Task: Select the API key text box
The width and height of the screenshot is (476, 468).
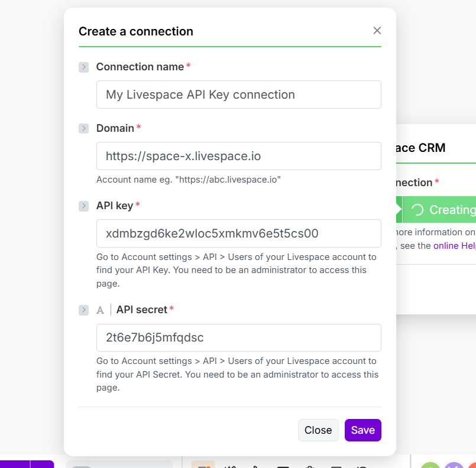Action: click(x=238, y=233)
